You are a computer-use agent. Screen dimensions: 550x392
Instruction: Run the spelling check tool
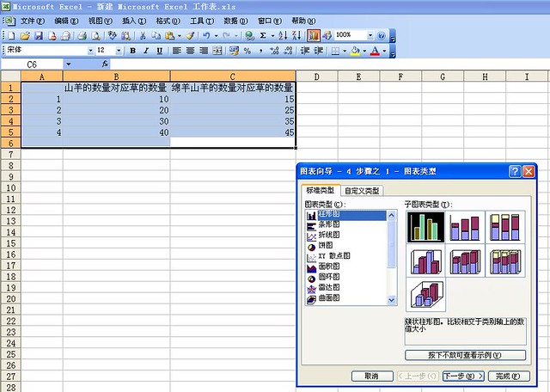[112, 35]
